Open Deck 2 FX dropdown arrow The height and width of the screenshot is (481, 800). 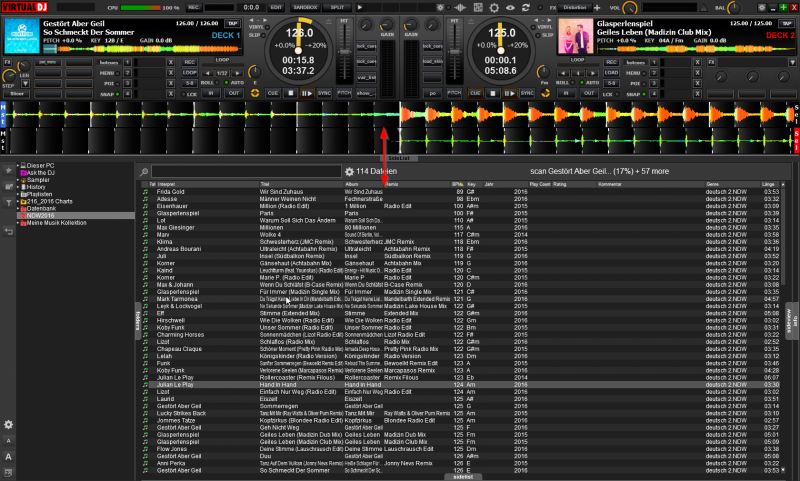[x=792, y=62]
